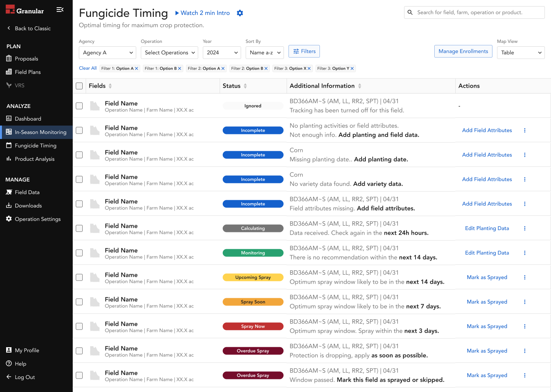Click Mark as Sprayed for Spray Soon row
The image size is (551, 392).
487,302
